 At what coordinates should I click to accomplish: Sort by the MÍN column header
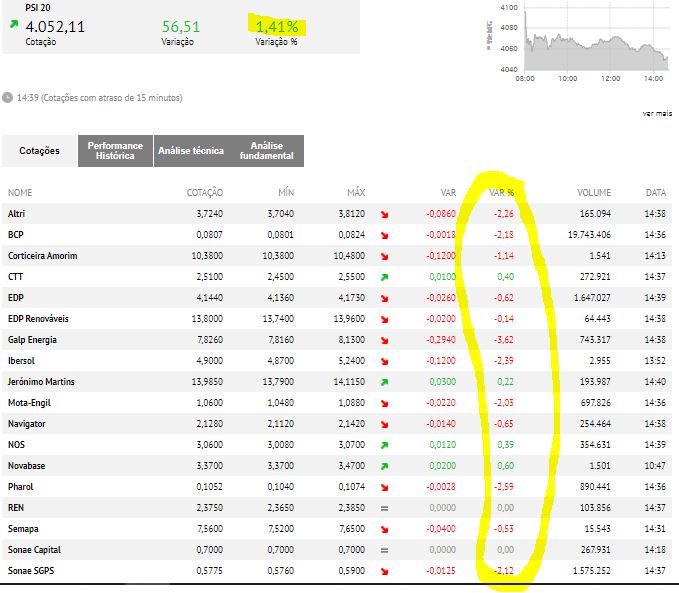pos(286,193)
